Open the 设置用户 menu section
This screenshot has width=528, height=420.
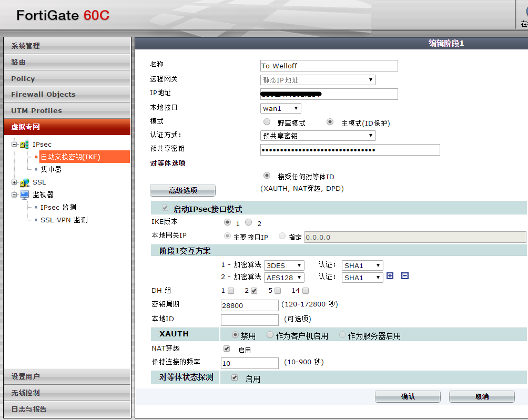(x=67, y=376)
